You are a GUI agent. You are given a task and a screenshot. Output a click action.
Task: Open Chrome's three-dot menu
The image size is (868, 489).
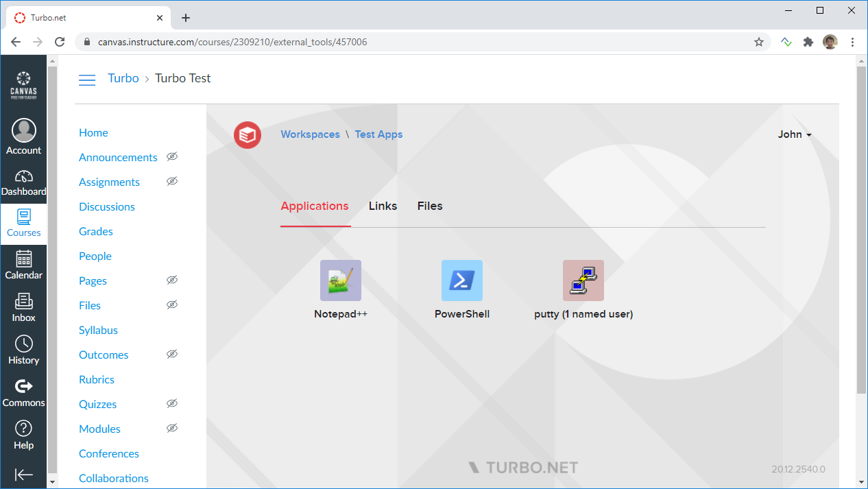click(853, 42)
